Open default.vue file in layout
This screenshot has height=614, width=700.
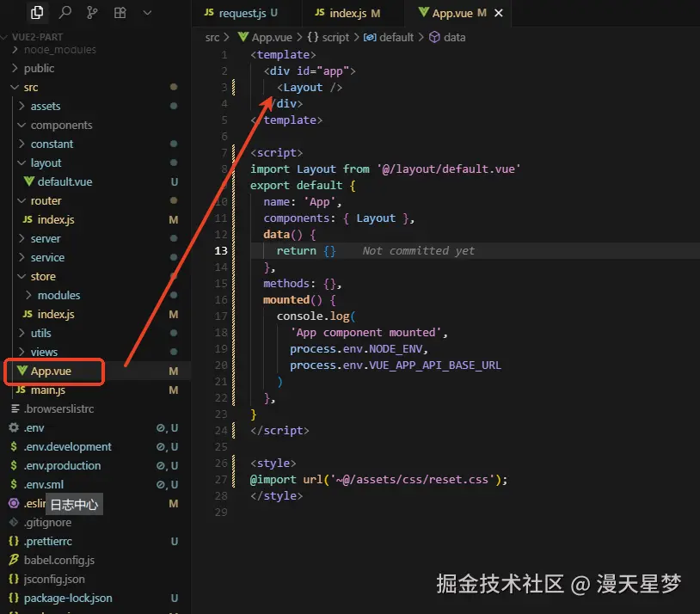pos(64,181)
